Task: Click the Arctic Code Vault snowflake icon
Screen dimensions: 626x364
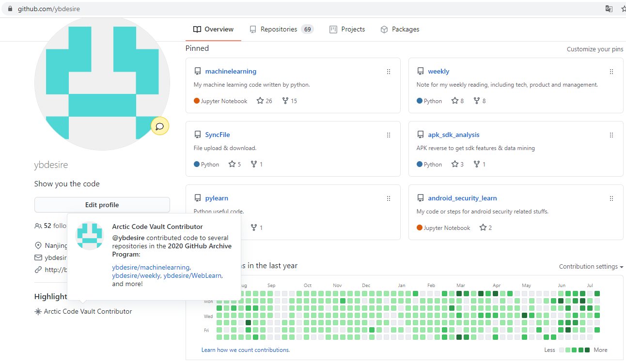Action: [38, 312]
